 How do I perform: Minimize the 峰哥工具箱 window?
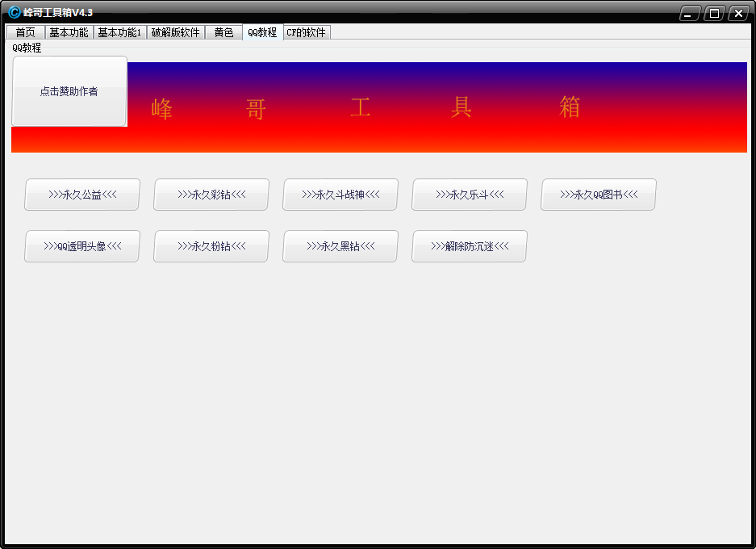pyautogui.click(x=690, y=13)
